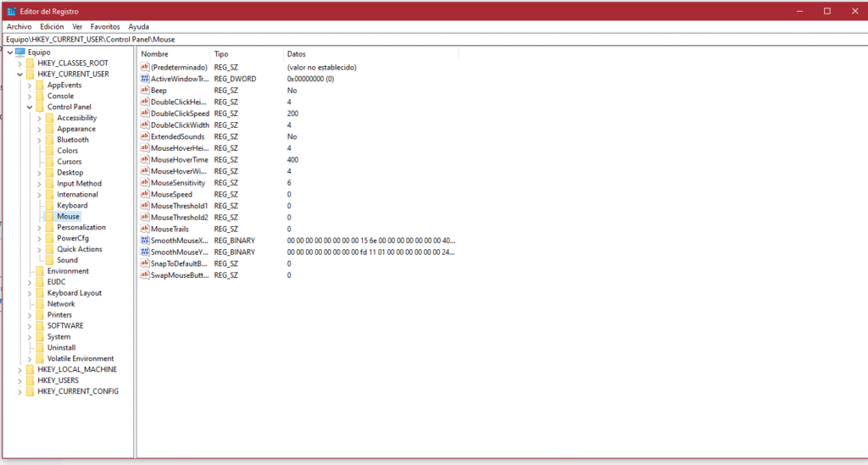This screenshot has width=868, height=465.
Task: Select the Desktop key in the tree
Action: [70, 173]
